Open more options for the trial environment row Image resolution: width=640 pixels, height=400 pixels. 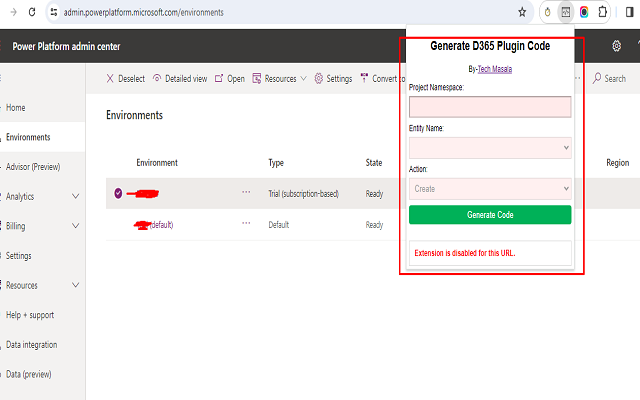click(246, 192)
